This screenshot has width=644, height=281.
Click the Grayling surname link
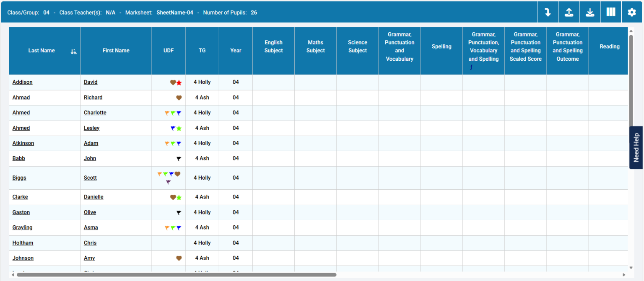pos(22,227)
